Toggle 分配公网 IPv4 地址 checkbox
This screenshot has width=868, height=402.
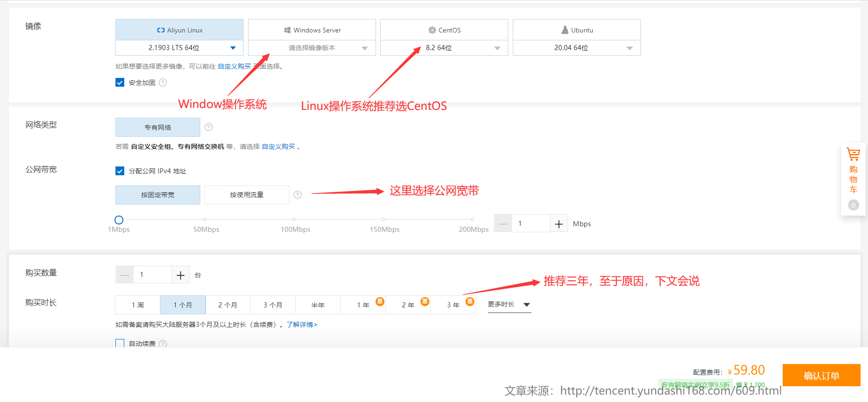120,171
